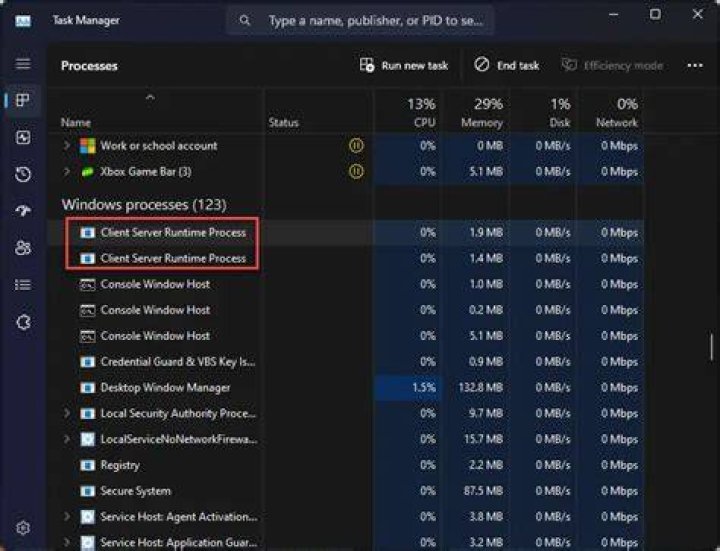Viewport: 720px width, 551px height.
Task: Click the three-dot more options button
Action: [x=695, y=66]
